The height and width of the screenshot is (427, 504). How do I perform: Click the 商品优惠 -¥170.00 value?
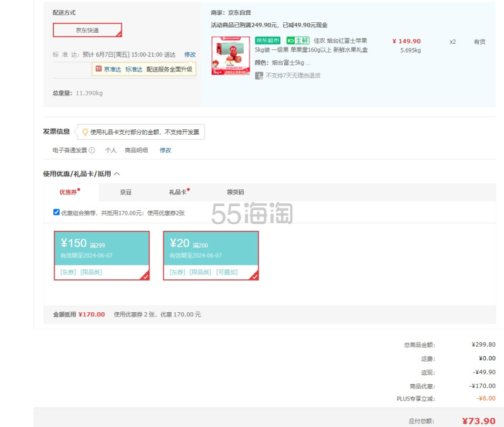(482, 386)
